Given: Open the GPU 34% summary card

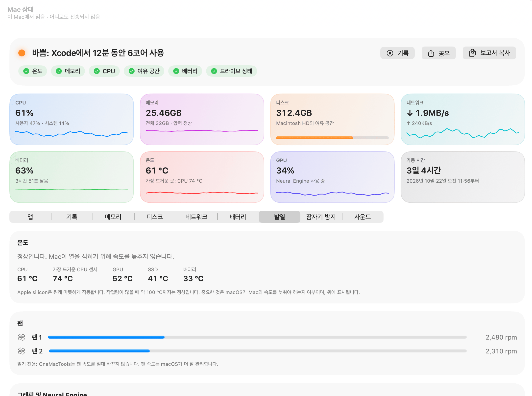Looking at the screenshot, I should point(332,177).
